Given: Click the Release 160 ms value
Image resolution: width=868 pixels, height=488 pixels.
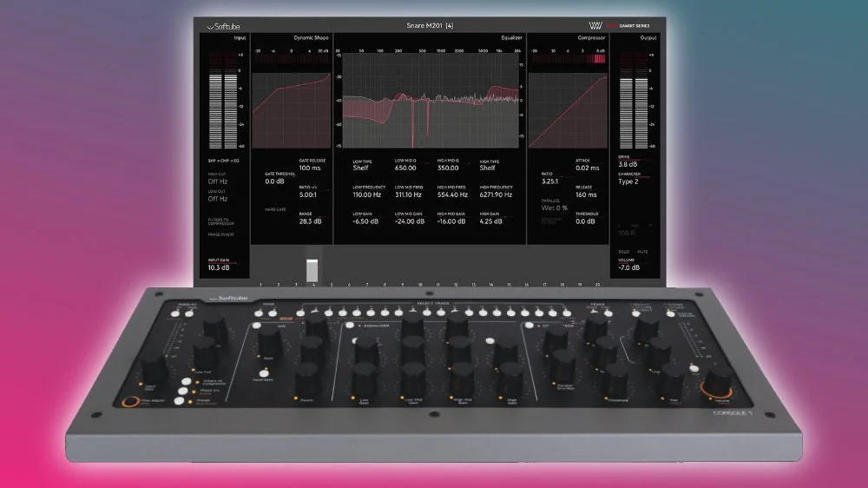Looking at the screenshot, I should (x=586, y=195).
